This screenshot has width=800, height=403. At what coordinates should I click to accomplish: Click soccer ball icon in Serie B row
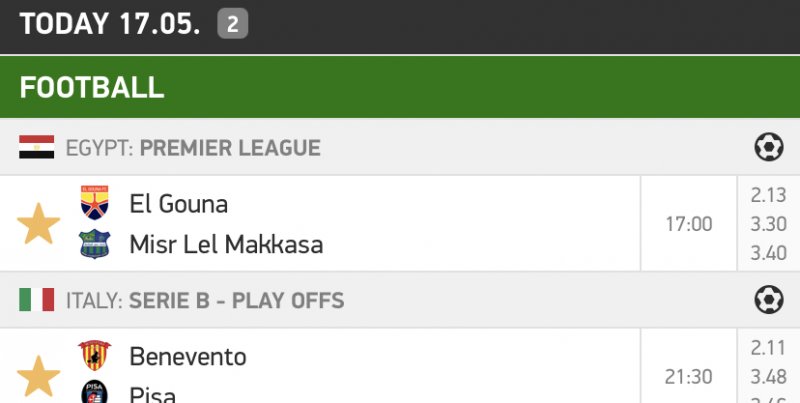coord(768,300)
